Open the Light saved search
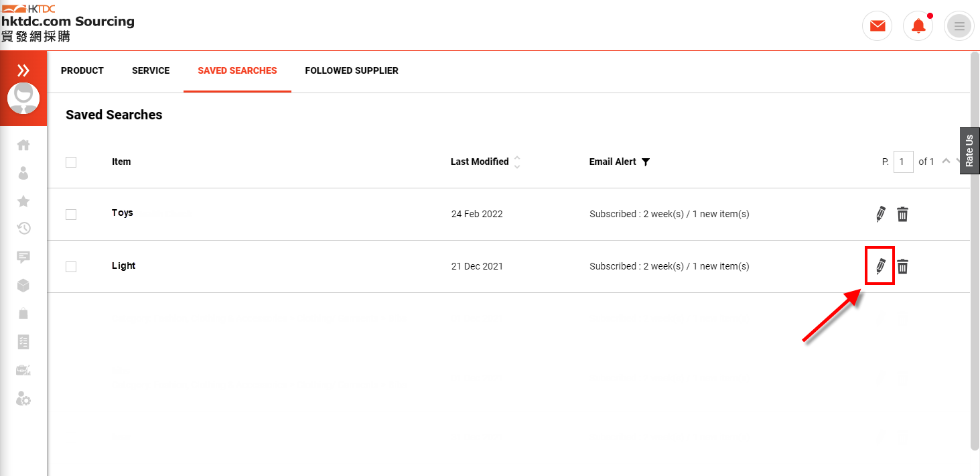Image resolution: width=980 pixels, height=476 pixels. pyautogui.click(x=124, y=265)
